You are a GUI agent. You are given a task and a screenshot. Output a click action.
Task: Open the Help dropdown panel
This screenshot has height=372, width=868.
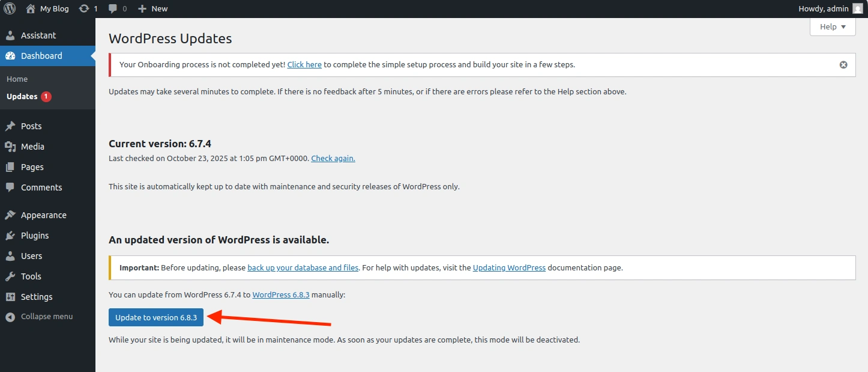(x=833, y=26)
